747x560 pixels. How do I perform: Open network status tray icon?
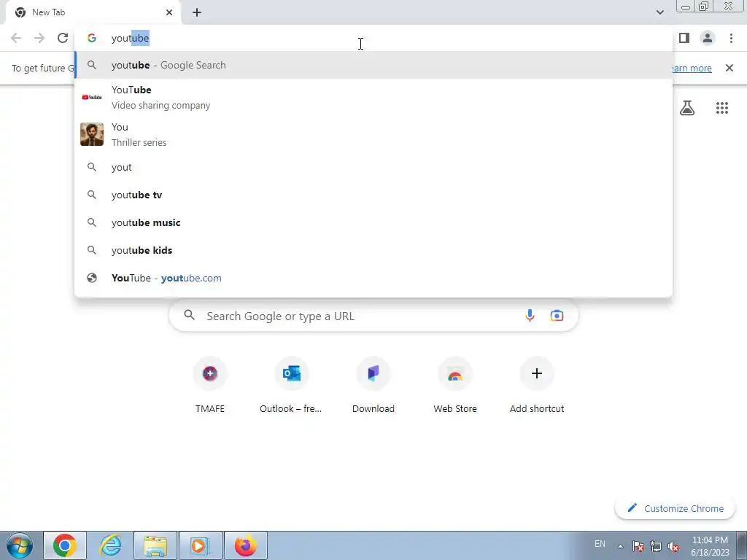coord(656,546)
